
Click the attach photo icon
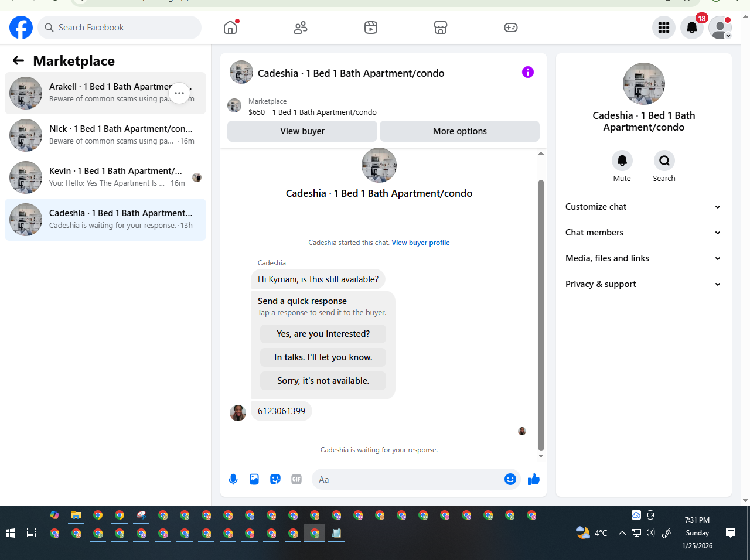click(254, 479)
